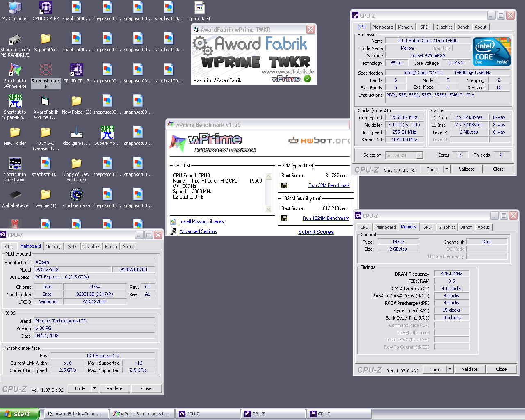The height and width of the screenshot is (420, 525).
Task: Click Validate in Mainboard CPU-Z window
Action: [114, 388]
